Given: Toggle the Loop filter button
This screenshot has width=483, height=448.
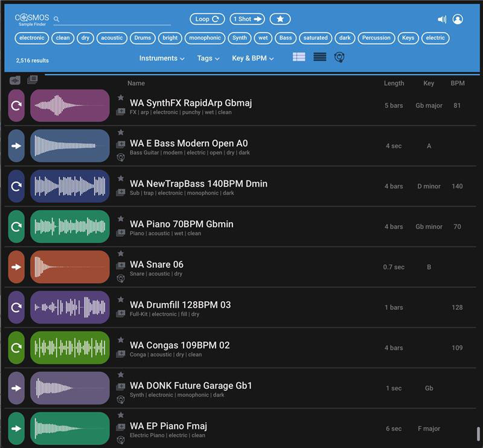Looking at the screenshot, I should point(207,19).
